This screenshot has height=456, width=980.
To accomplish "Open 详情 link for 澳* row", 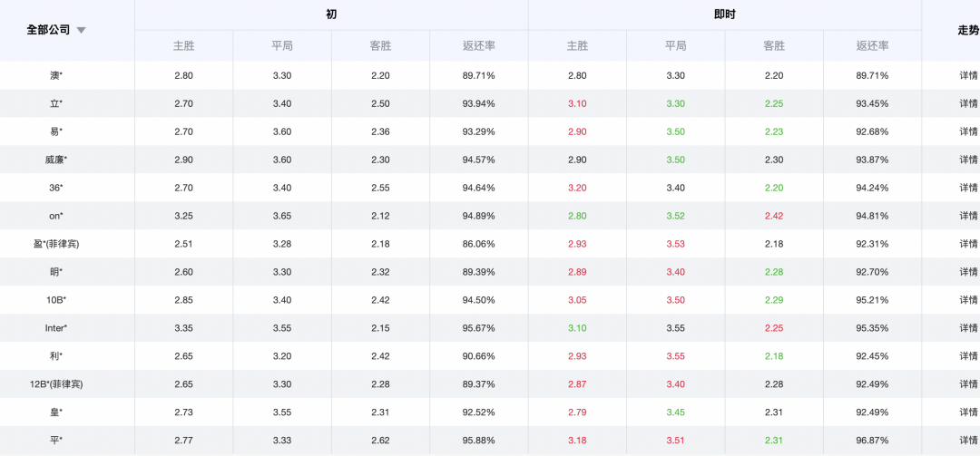I will click(969, 75).
